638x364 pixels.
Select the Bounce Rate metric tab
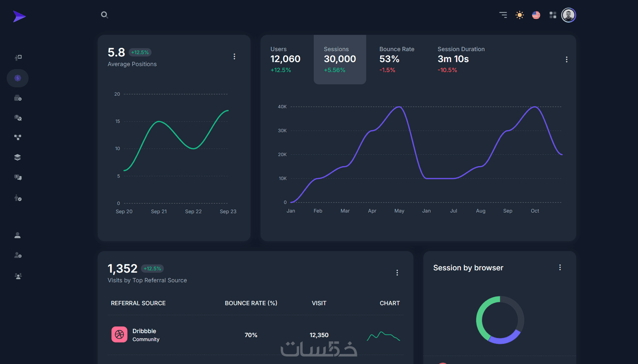pos(397,59)
